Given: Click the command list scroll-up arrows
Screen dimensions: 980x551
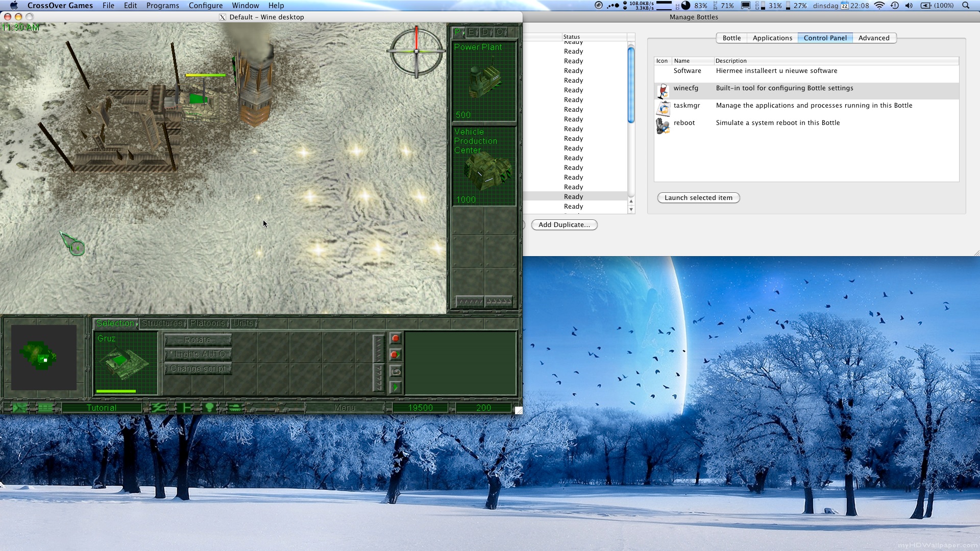Looking at the screenshot, I should coord(379,348).
